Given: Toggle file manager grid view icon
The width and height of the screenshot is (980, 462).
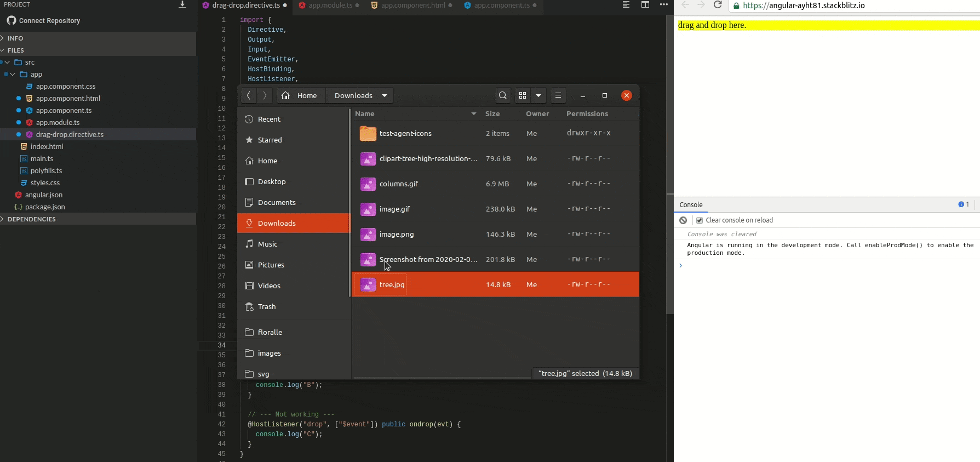Looking at the screenshot, I should [x=523, y=95].
